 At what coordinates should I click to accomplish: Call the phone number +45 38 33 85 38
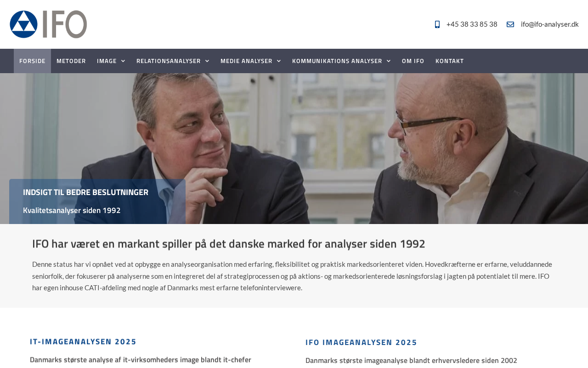(472, 24)
